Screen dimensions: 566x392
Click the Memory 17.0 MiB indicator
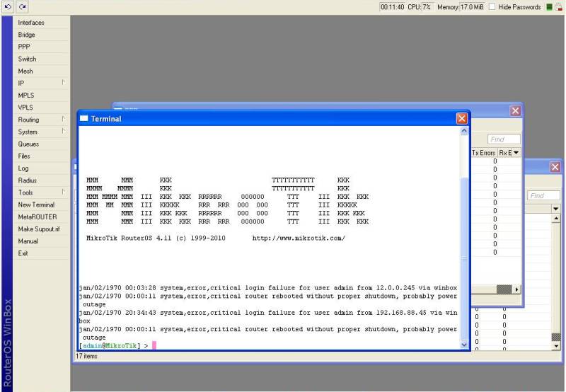[461, 7]
